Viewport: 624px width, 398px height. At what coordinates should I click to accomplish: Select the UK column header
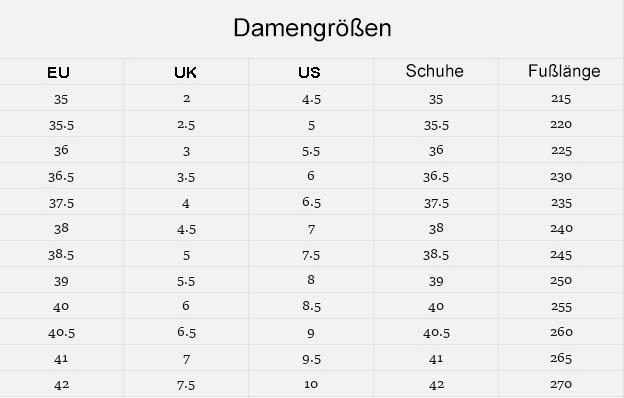(185, 72)
